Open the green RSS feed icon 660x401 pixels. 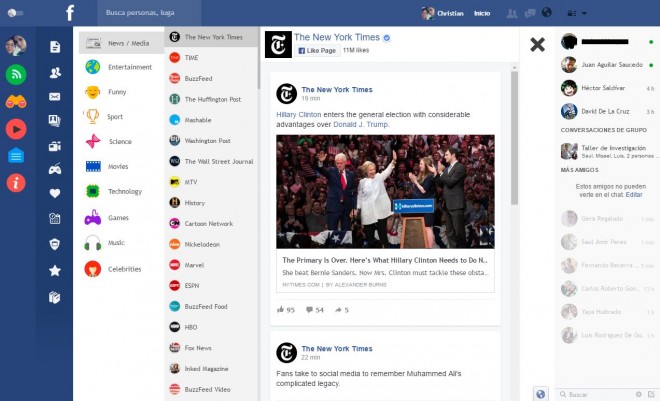16,74
